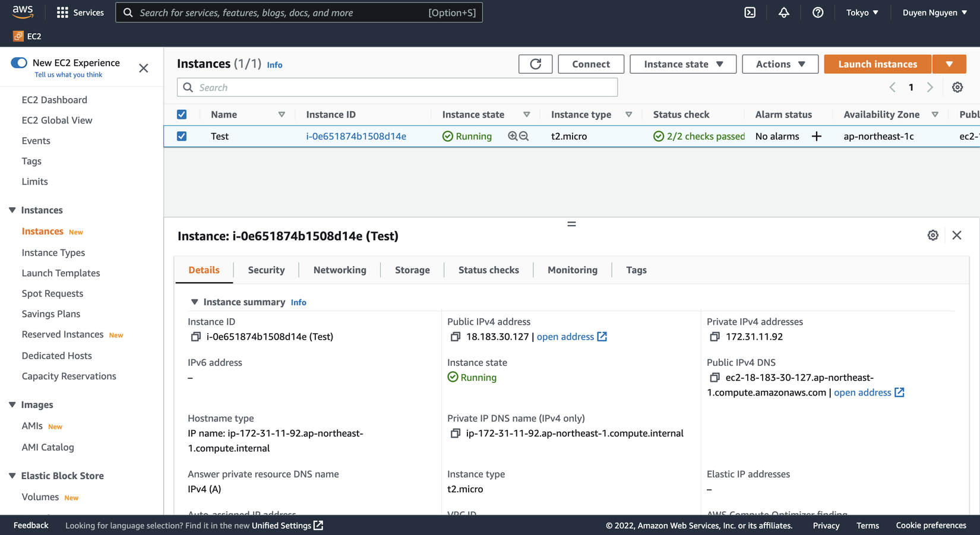Click the instances Search filter field
Image resolution: width=980 pixels, height=535 pixels.
point(397,87)
